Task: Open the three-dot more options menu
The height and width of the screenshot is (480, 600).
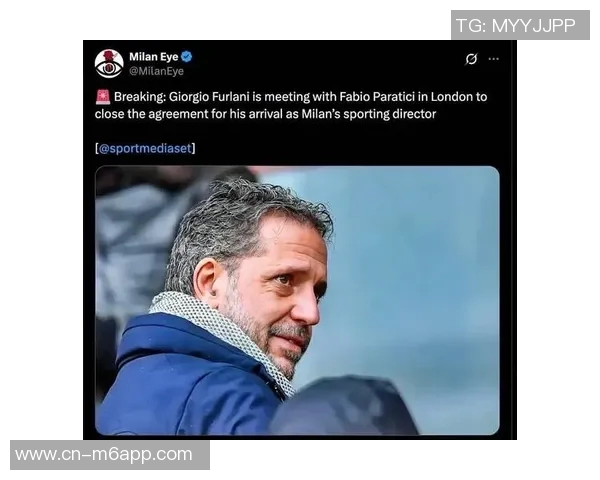Action: pos(494,59)
